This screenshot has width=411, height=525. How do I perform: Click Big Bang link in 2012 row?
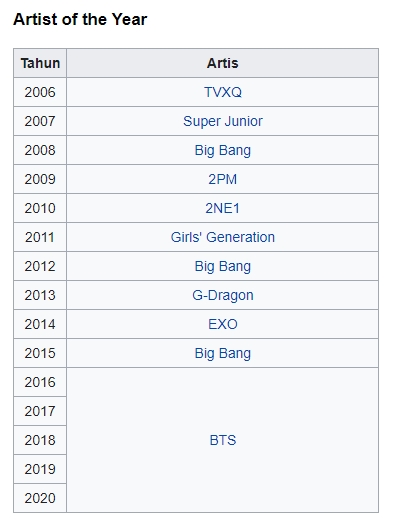click(x=223, y=267)
